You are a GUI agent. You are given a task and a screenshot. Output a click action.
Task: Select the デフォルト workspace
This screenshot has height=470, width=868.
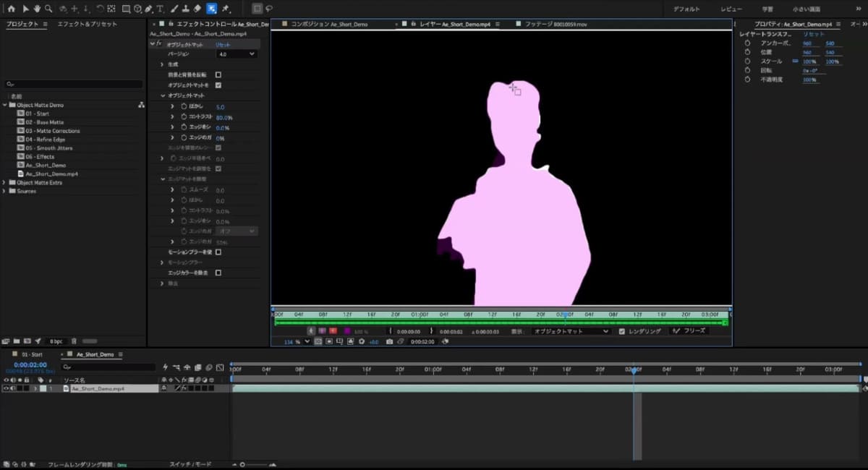click(686, 9)
